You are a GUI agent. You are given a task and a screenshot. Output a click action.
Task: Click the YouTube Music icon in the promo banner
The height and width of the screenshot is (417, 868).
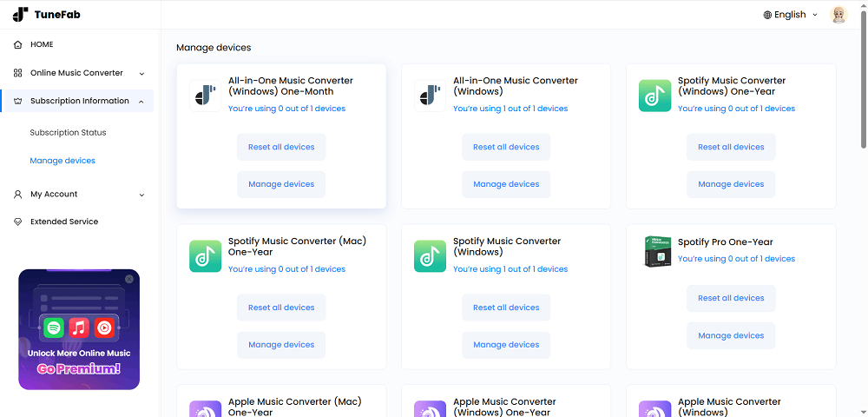[104, 328]
